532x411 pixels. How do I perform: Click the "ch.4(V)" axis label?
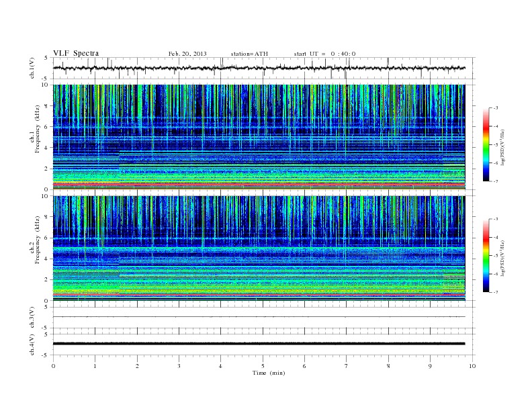pos(33,345)
